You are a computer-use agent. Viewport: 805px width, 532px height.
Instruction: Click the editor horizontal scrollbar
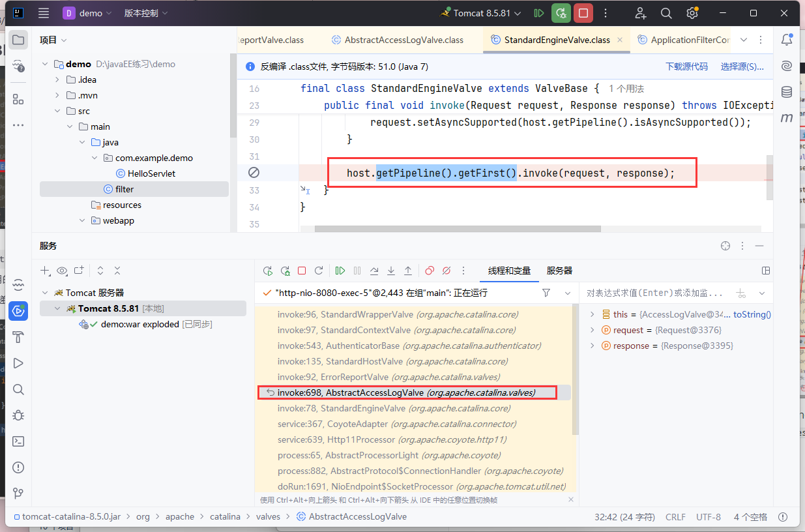tap(456, 229)
